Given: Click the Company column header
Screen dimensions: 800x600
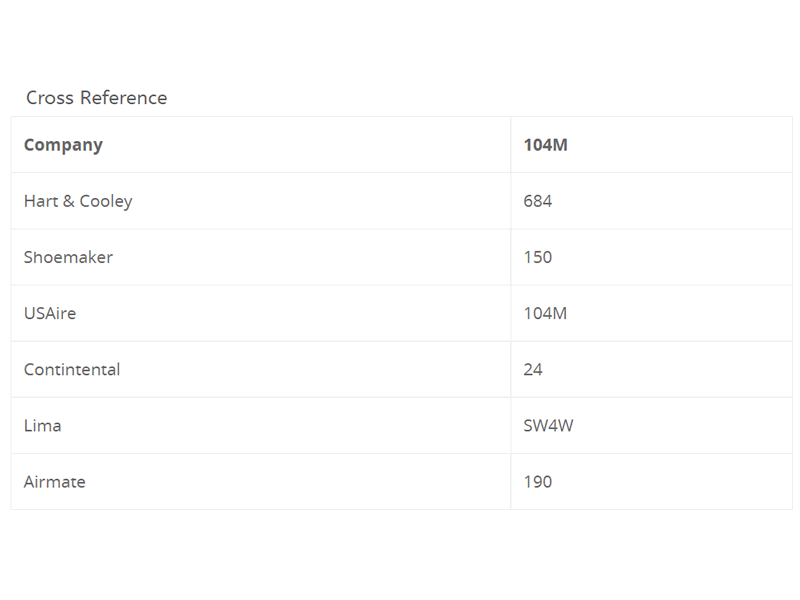Looking at the screenshot, I should (63, 145).
